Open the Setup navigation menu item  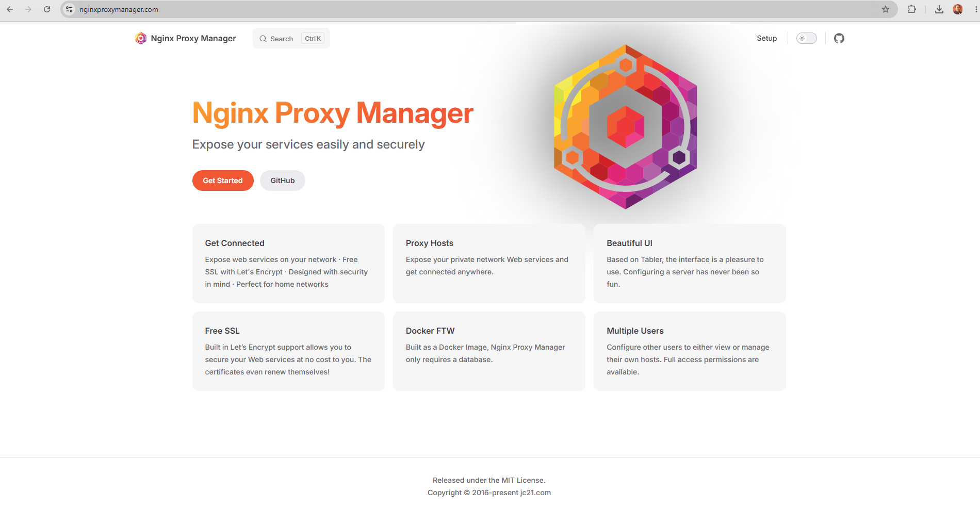(766, 38)
